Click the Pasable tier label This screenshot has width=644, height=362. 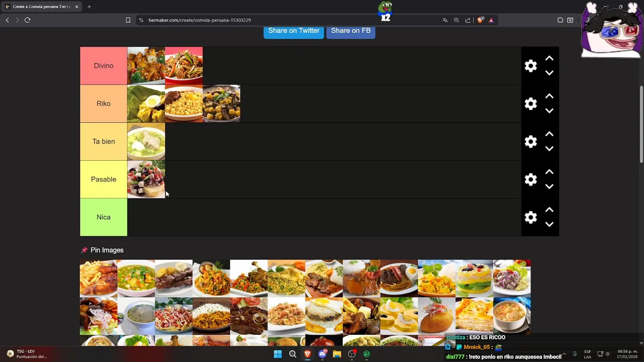click(x=104, y=179)
